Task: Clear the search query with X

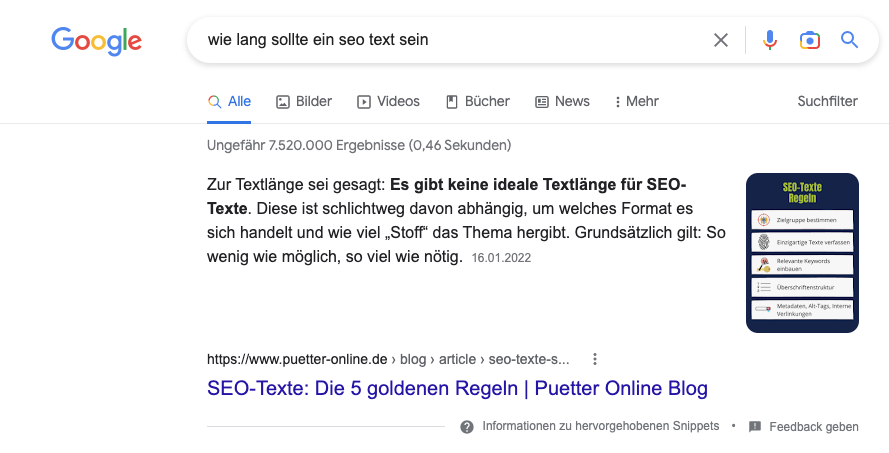Action: coord(721,40)
